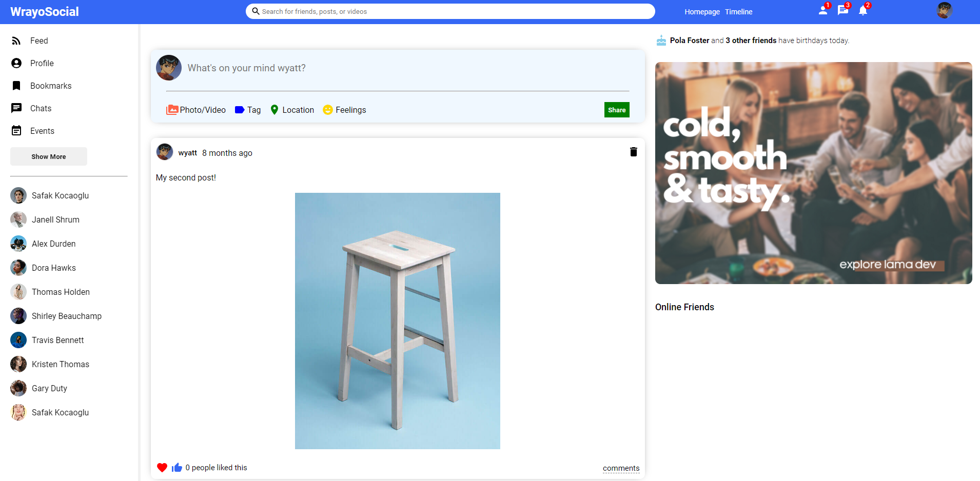Add a Tag to the post
Viewport: 980px width, 481px height.
248,110
